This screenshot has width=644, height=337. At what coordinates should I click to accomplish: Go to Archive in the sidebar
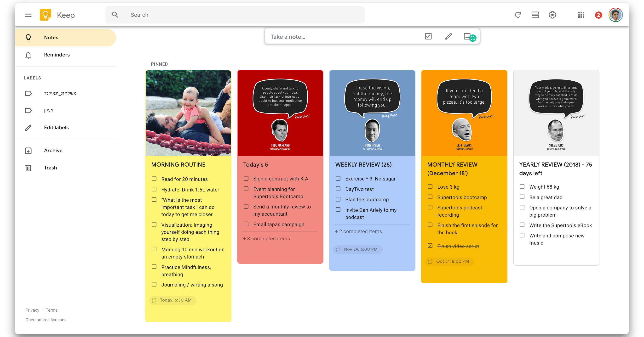(53, 150)
